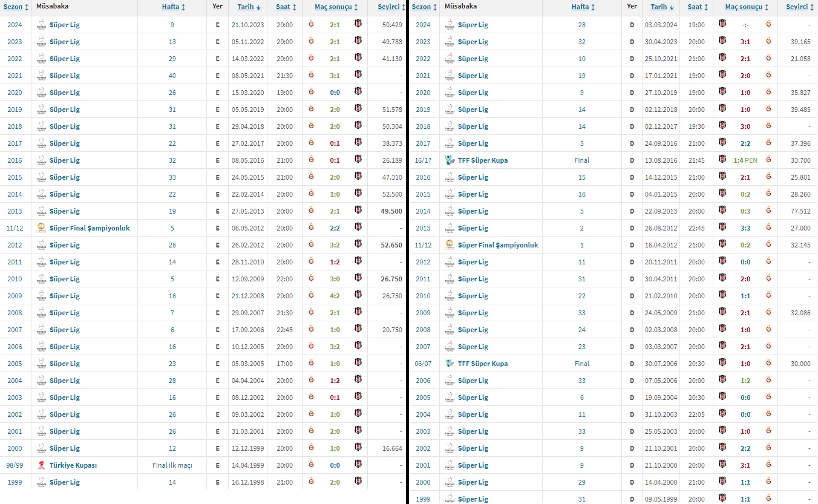818x504 pixels.
Task: Click Galatasaray crest in the 30.04.2023 match row
Action: (768, 41)
